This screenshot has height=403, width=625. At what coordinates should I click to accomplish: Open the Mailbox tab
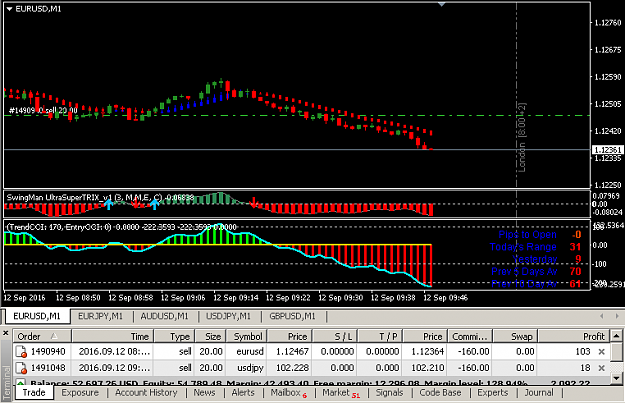tap(289, 393)
